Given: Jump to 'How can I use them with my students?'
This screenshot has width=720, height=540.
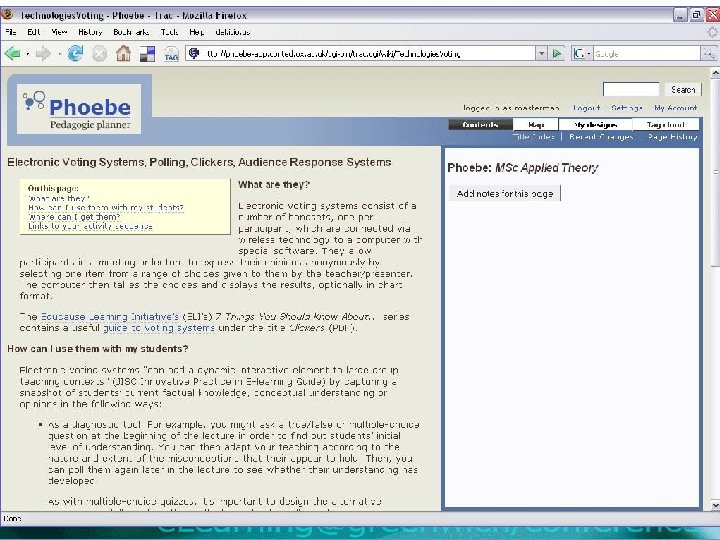Looking at the screenshot, I should 106,208.
